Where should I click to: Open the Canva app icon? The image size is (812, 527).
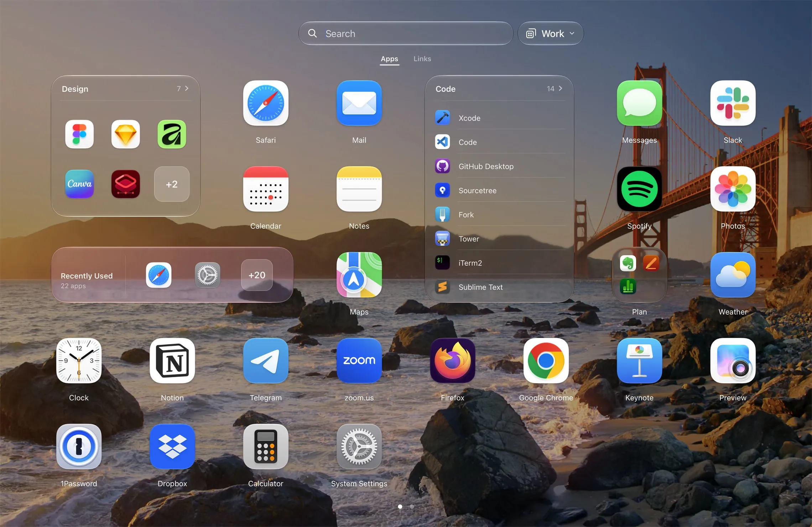coord(79,184)
